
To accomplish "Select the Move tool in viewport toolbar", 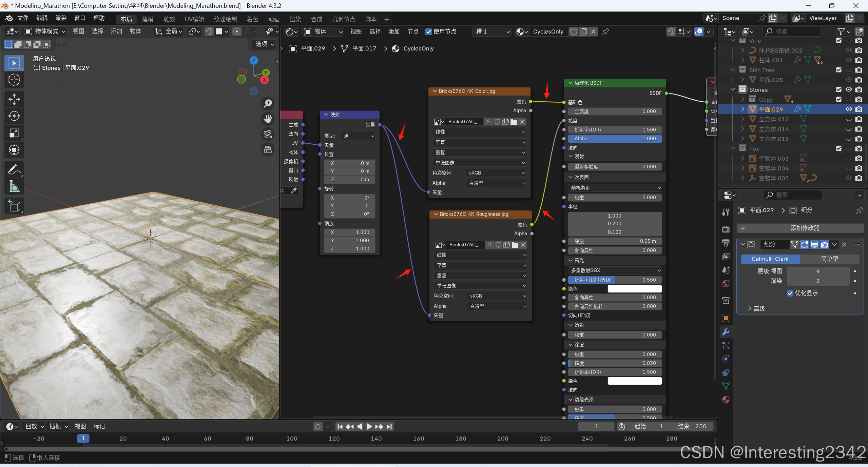I will (x=14, y=99).
